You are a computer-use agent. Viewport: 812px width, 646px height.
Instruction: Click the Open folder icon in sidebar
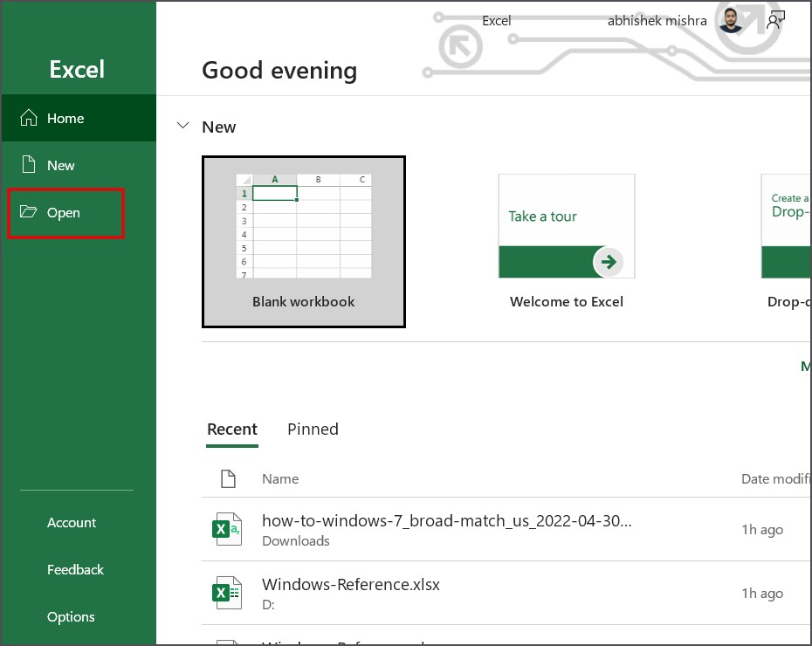(29, 212)
